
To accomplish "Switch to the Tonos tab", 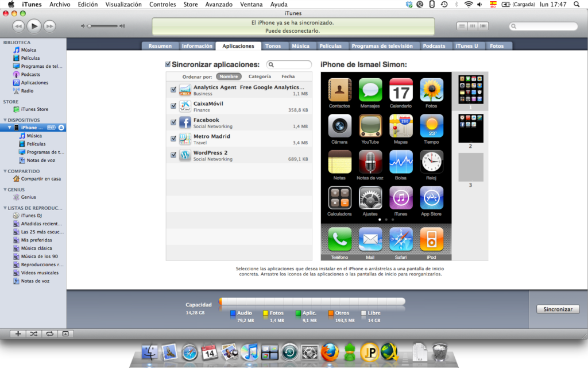I will pos(273,46).
